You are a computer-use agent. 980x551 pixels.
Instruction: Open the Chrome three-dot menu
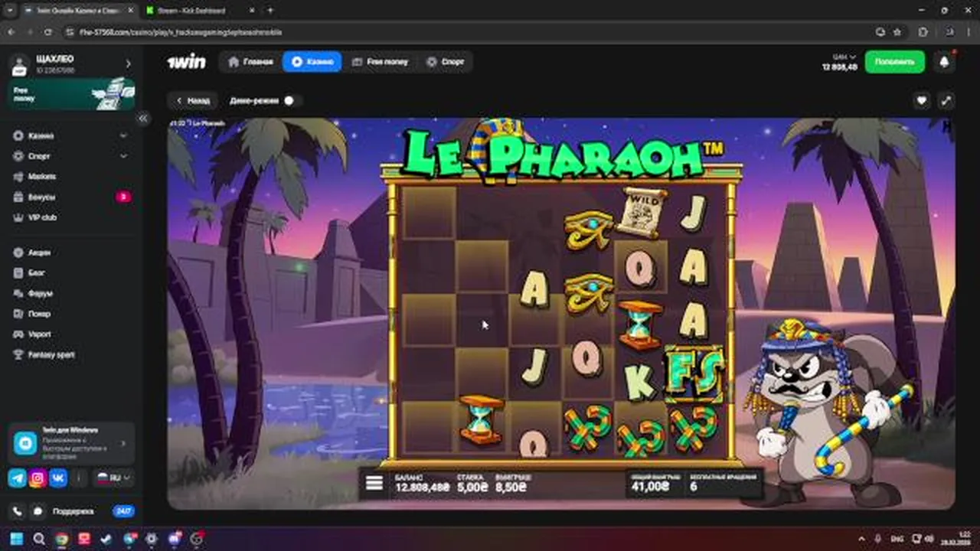(967, 32)
